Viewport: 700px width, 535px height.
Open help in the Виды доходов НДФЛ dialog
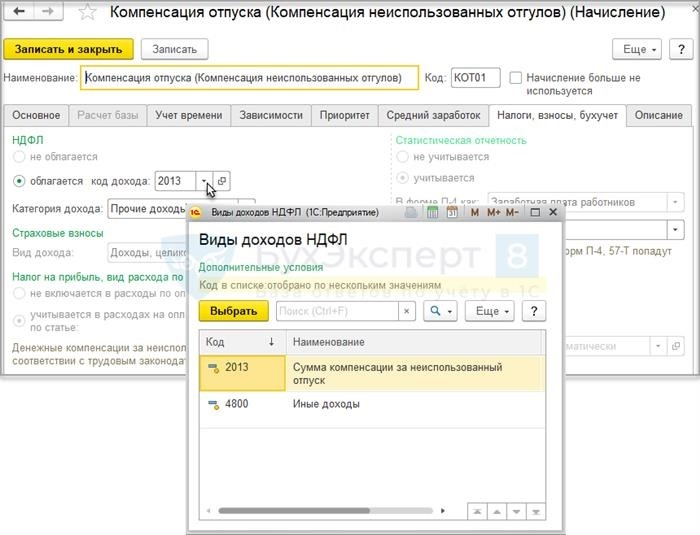point(534,311)
